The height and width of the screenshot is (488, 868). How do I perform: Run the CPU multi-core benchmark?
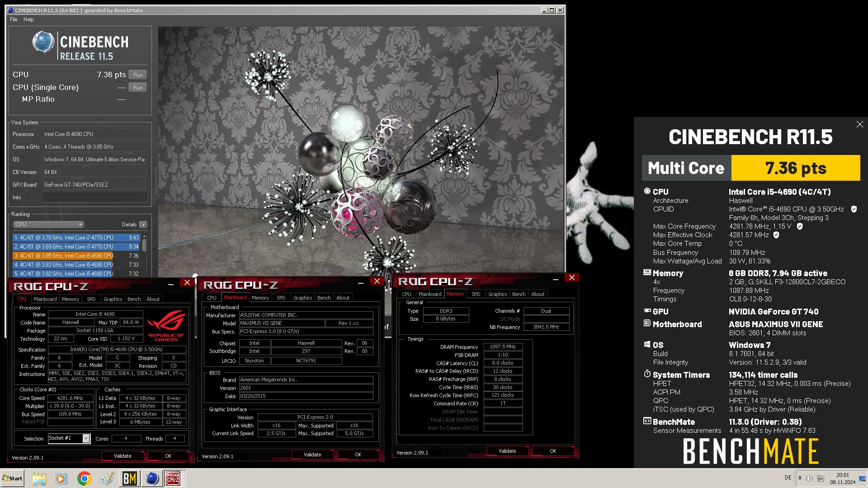coord(138,75)
